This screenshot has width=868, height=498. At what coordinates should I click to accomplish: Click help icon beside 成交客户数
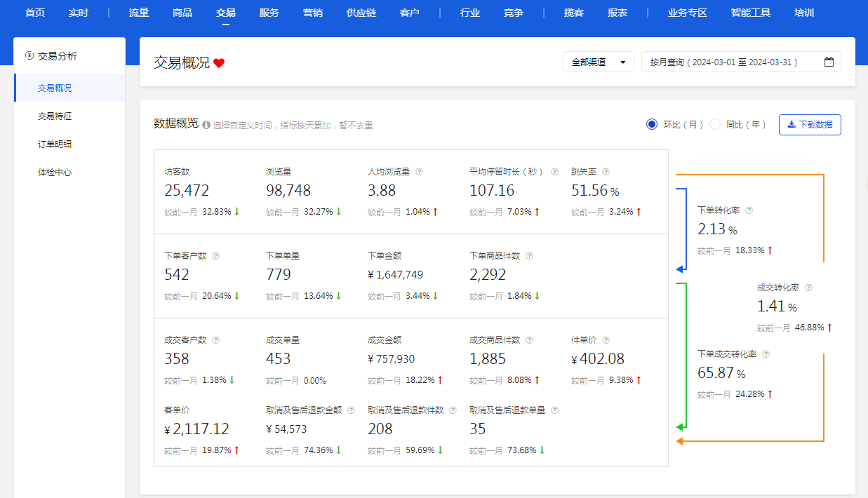215,340
